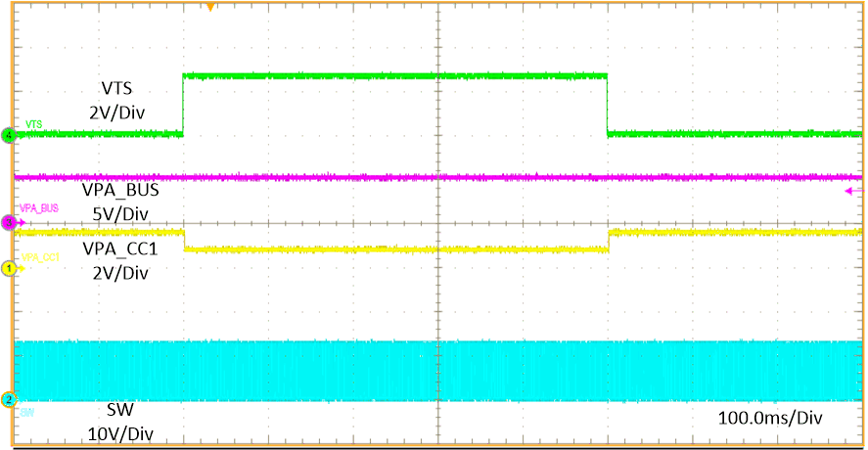Screen dimensions: 868x450
Task: Select the cyan channel 2 ground marker
Action: (9, 399)
